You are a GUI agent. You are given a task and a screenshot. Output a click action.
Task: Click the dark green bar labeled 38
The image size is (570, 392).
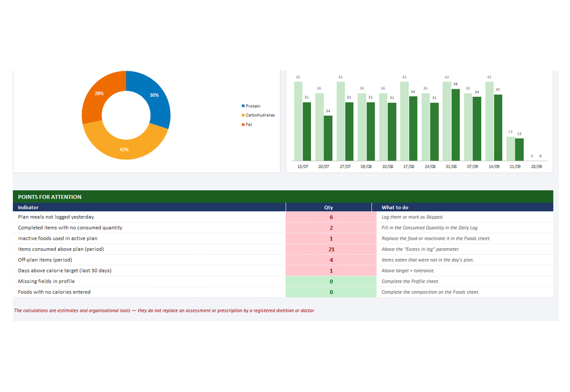click(x=455, y=125)
